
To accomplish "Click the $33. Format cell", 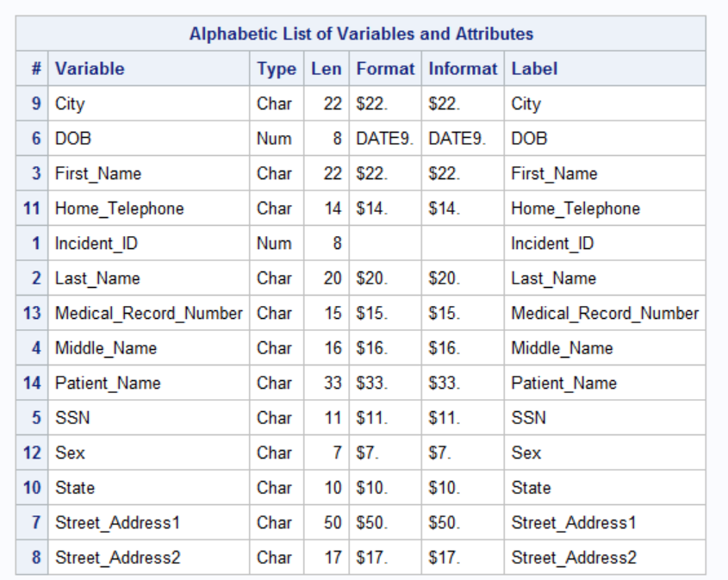I will (372, 384).
